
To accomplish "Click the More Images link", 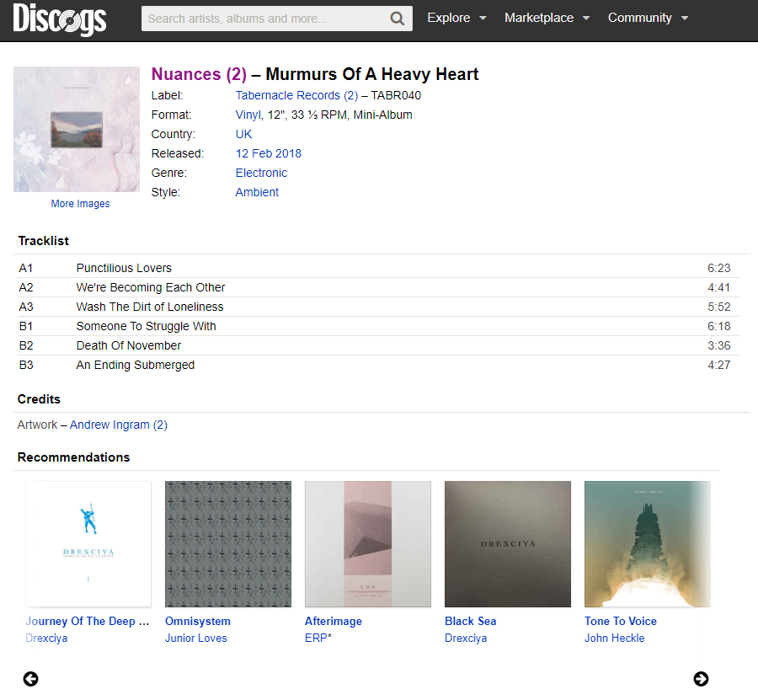I will [80, 204].
